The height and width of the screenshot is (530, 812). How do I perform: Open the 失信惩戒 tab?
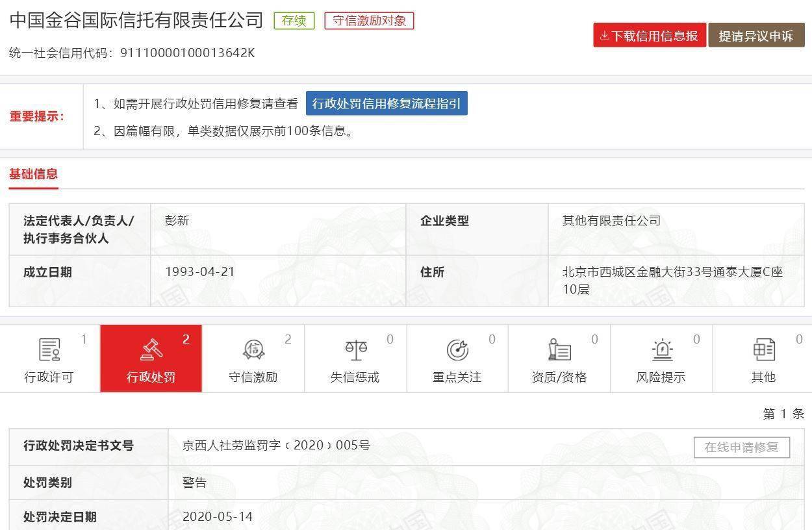pyautogui.click(x=355, y=359)
